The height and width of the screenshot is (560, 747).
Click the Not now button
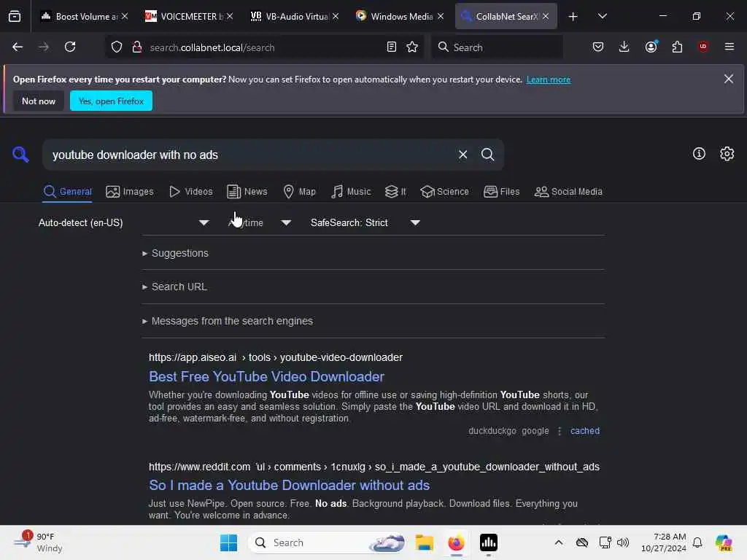[39, 101]
